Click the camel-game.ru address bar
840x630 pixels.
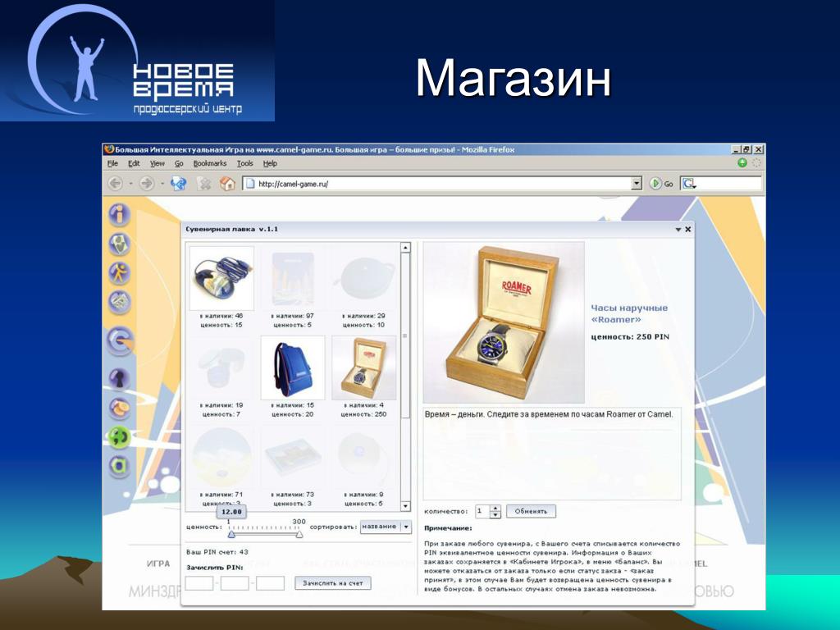436,184
